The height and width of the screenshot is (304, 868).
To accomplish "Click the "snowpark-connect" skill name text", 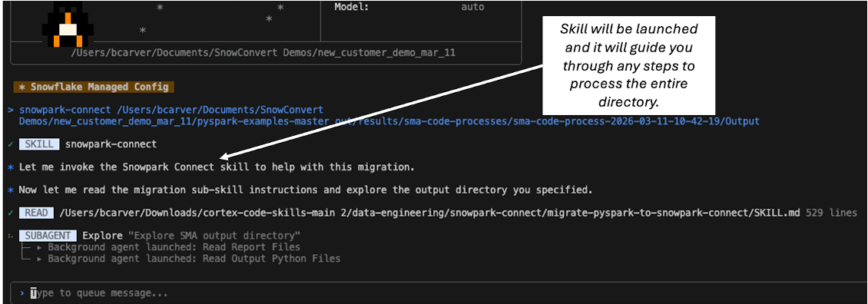I will tap(111, 144).
